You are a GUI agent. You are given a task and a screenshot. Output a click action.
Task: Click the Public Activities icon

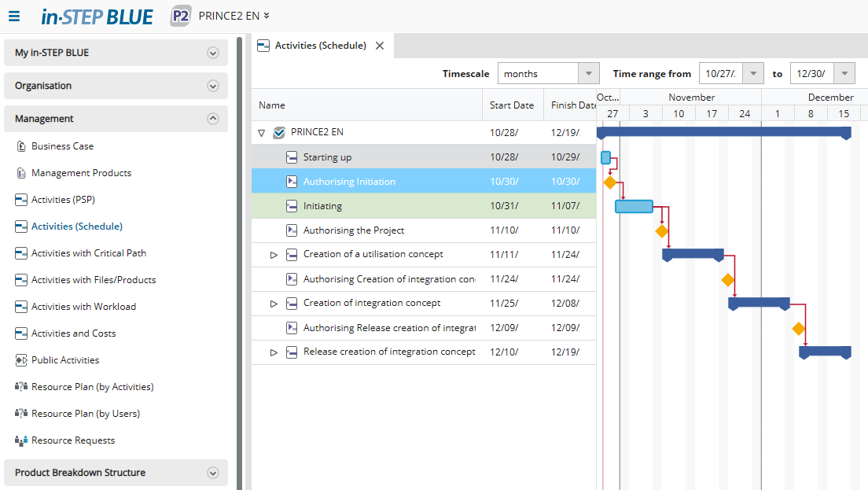tap(21, 360)
